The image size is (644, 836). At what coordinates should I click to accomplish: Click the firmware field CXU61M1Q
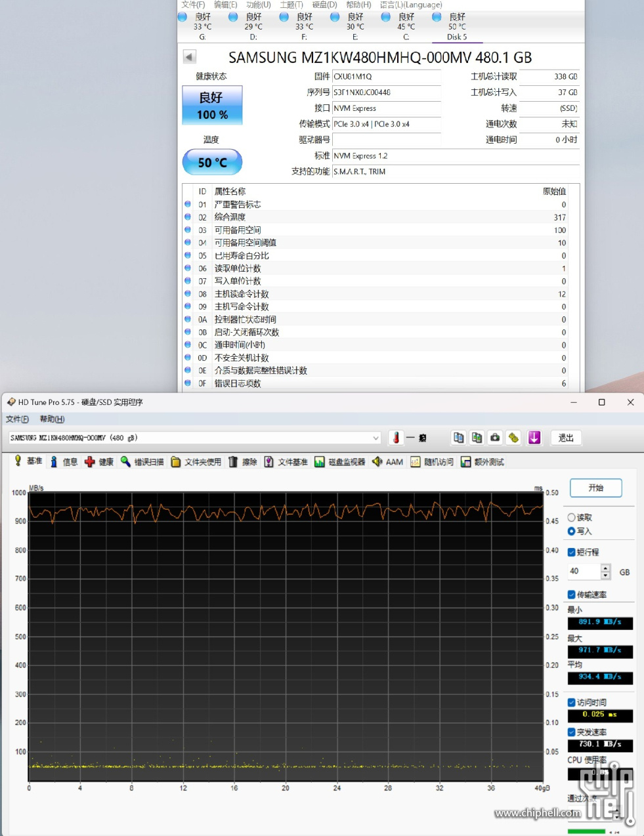click(x=387, y=77)
